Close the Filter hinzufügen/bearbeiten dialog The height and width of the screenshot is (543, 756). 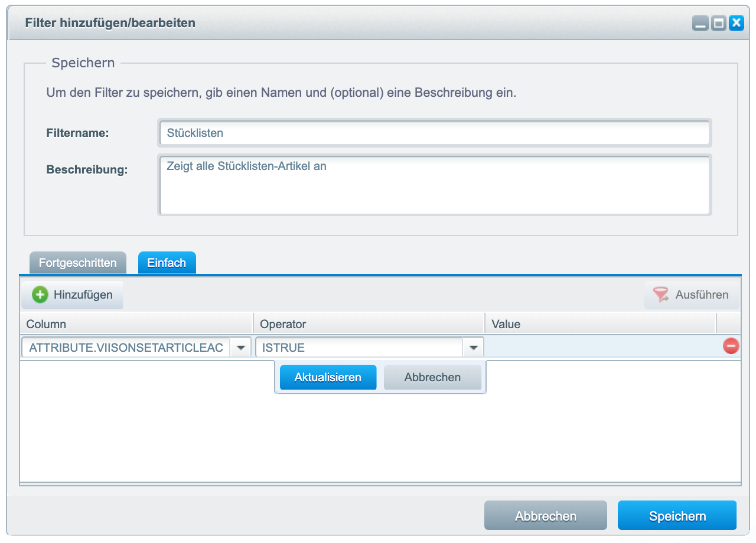click(736, 24)
